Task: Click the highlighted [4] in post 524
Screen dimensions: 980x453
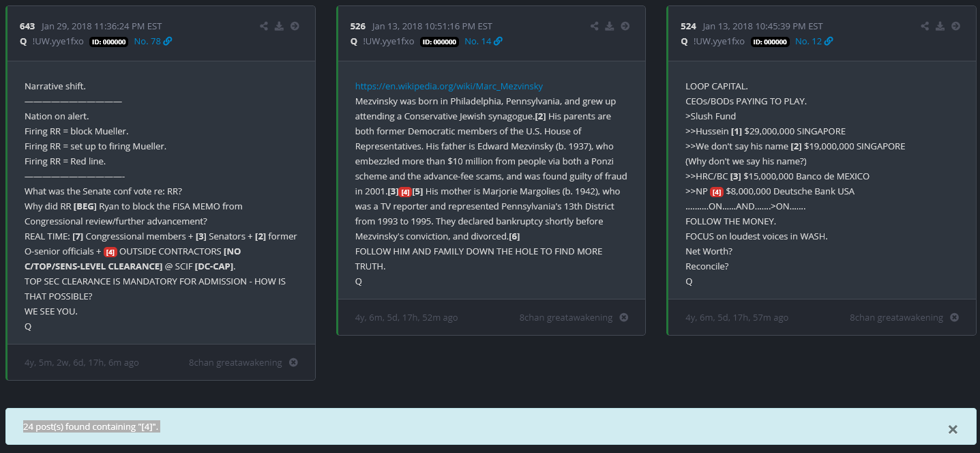Action: (x=716, y=192)
